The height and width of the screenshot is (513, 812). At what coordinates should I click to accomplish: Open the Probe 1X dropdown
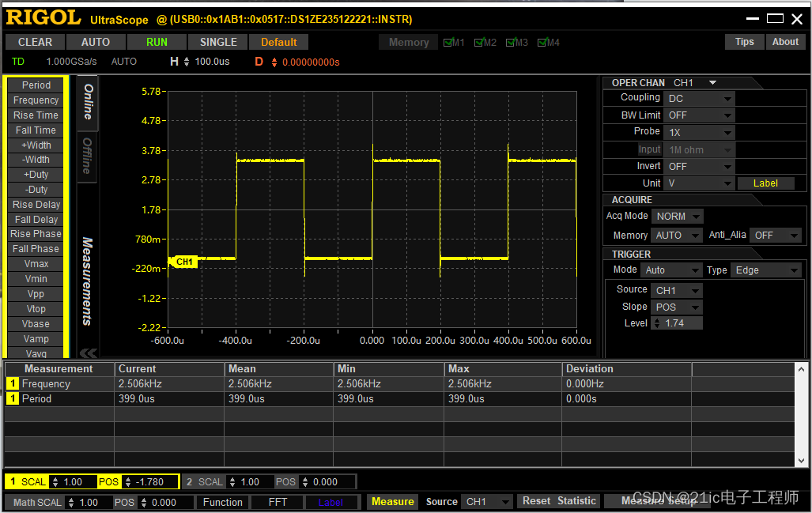tap(699, 133)
